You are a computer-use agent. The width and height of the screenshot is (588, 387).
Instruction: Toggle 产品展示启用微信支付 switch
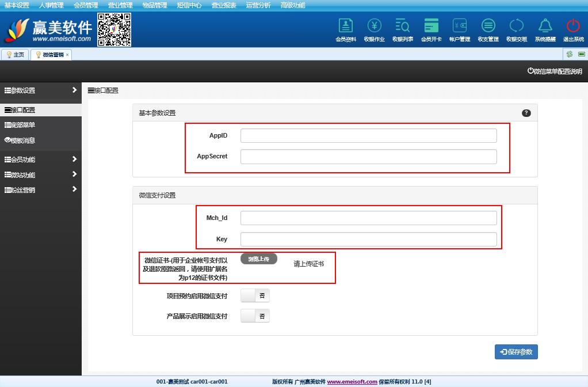click(254, 316)
